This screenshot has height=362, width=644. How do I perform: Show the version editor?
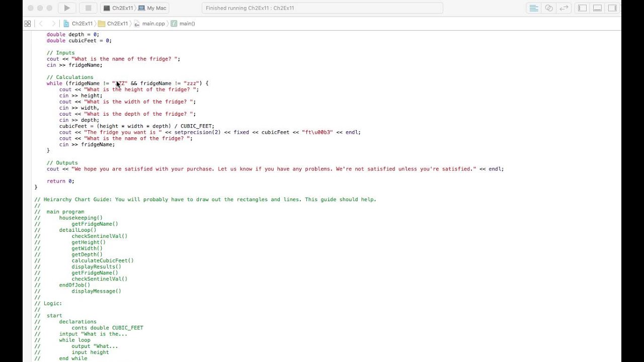click(564, 8)
